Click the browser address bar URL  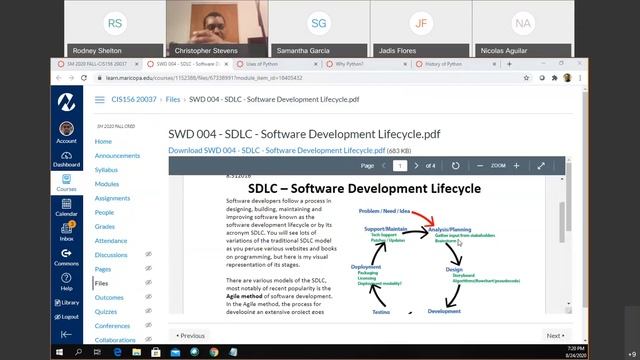(204, 78)
